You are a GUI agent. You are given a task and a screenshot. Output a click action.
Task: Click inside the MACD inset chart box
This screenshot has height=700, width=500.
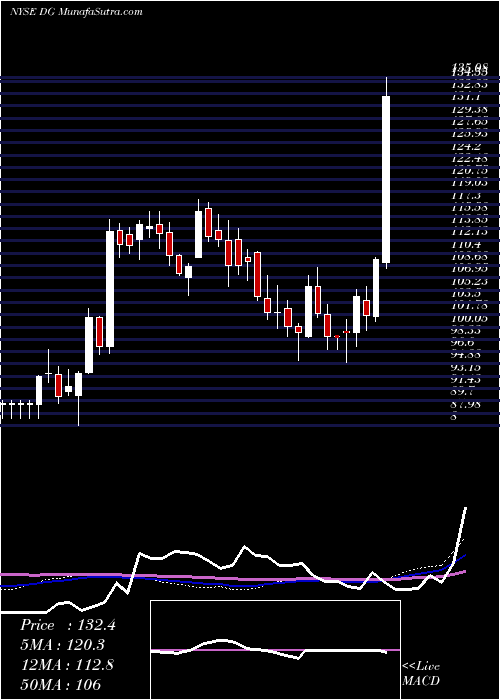coord(275,650)
